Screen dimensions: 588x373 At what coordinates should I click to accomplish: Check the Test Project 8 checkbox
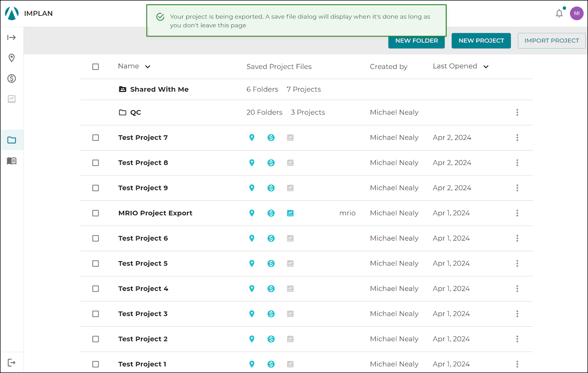tap(96, 163)
